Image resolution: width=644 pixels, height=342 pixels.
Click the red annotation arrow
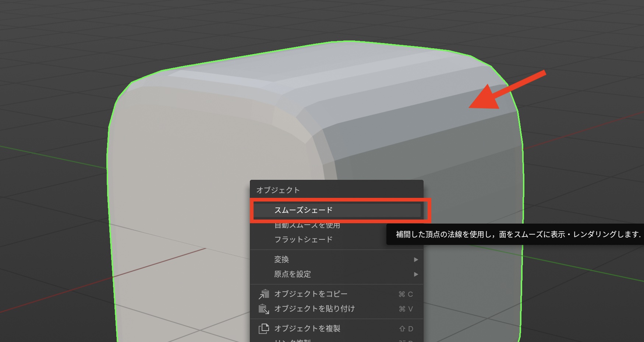[x=504, y=91]
